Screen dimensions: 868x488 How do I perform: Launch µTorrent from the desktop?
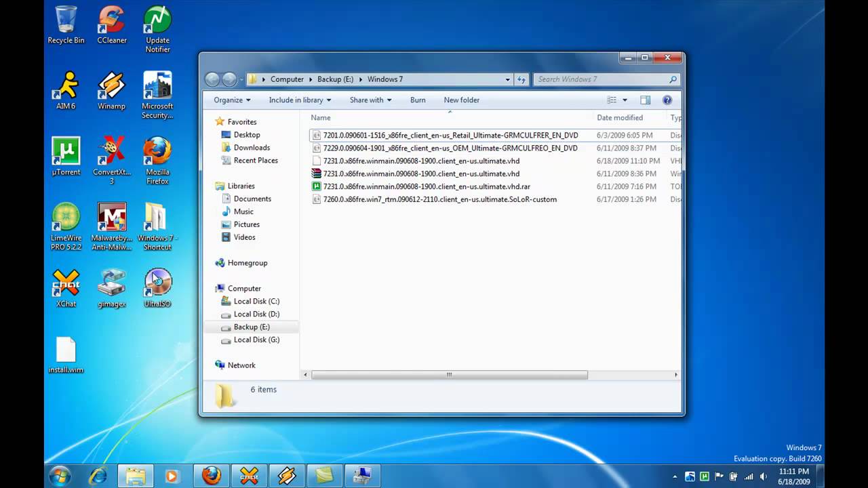[x=66, y=157]
